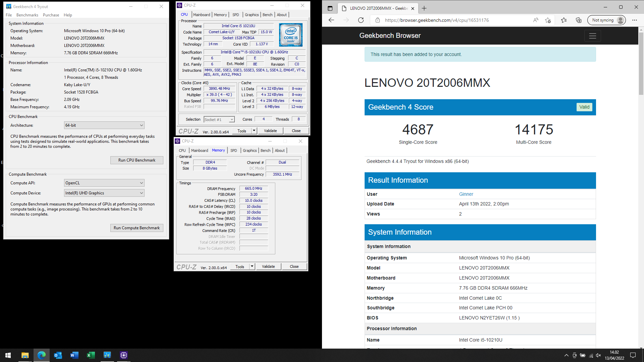Open the notification center icon
Image resolution: width=644 pixels, height=362 pixels.
tap(633, 355)
